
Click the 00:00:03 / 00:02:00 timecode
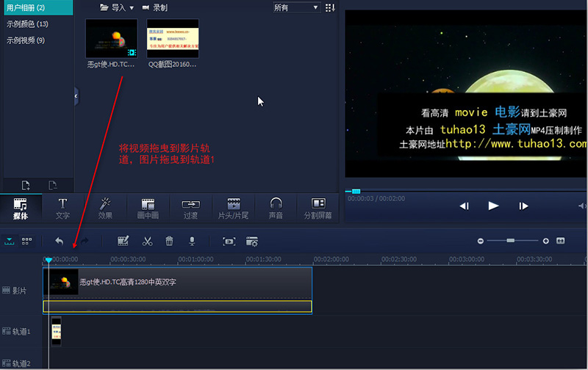tap(376, 198)
